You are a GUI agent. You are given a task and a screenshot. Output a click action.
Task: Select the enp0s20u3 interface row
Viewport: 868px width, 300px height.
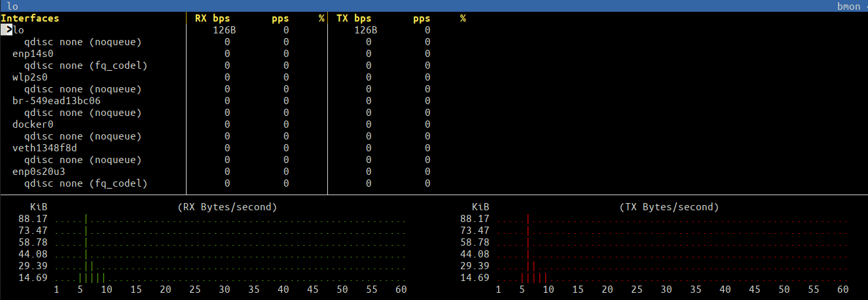point(39,172)
